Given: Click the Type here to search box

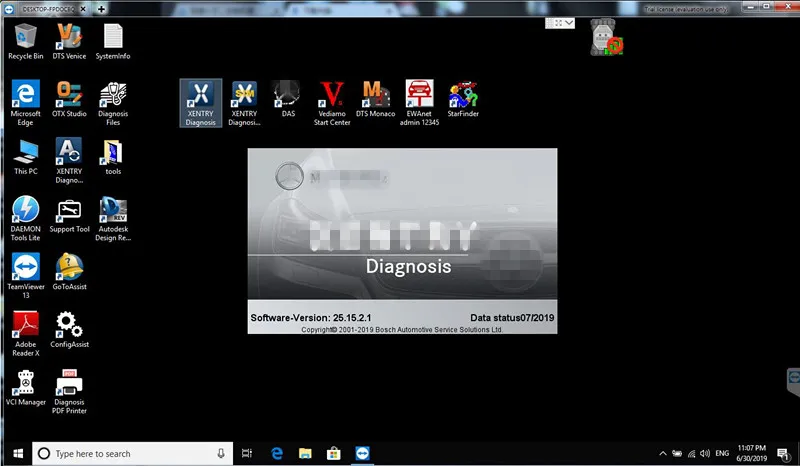Looking at the screenshot, I should click(x=133, y=453).
